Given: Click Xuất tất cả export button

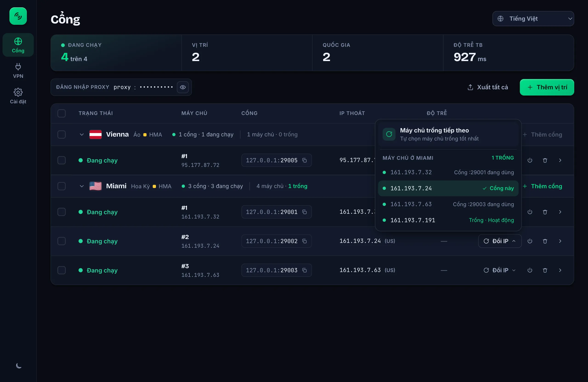Looking at the screenshot, I should 488,87.
